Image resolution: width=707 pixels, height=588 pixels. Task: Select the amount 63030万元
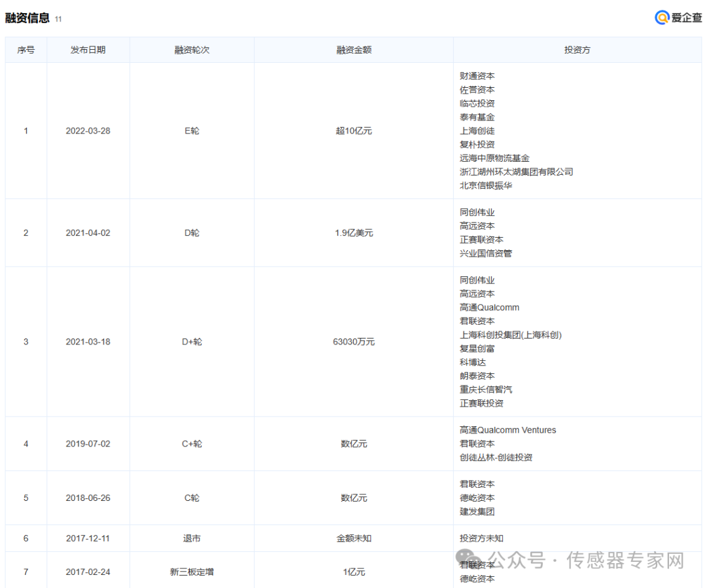pyautogui.click(x=354, y=342)
